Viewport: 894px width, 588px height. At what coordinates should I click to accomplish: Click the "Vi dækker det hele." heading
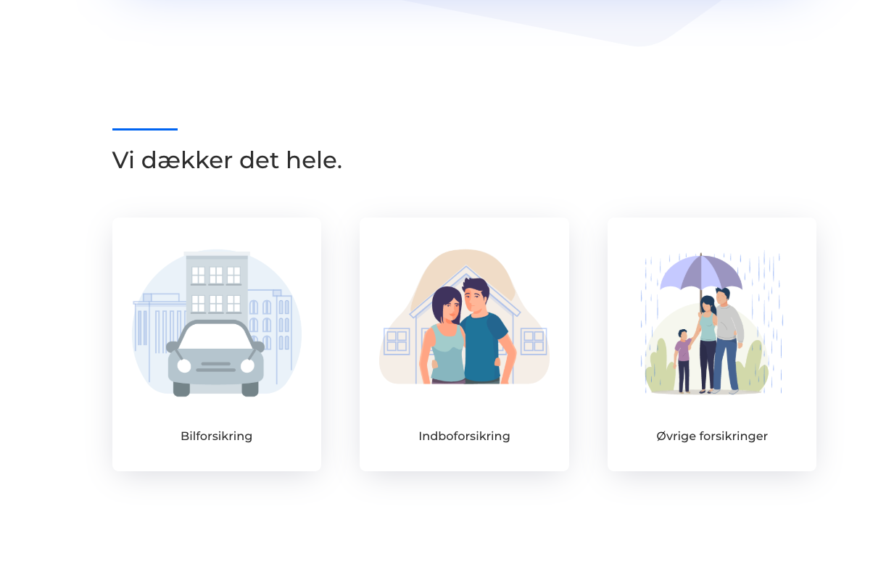point(227,160)
